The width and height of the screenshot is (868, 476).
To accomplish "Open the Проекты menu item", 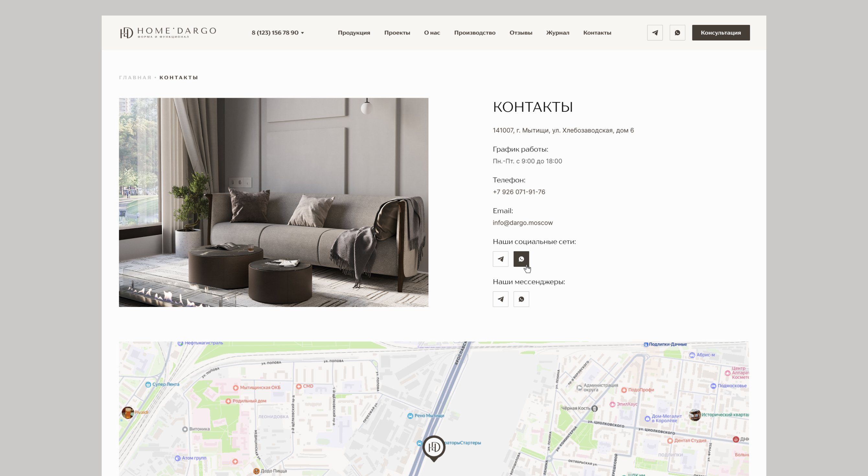I will [x=397, y=33].
